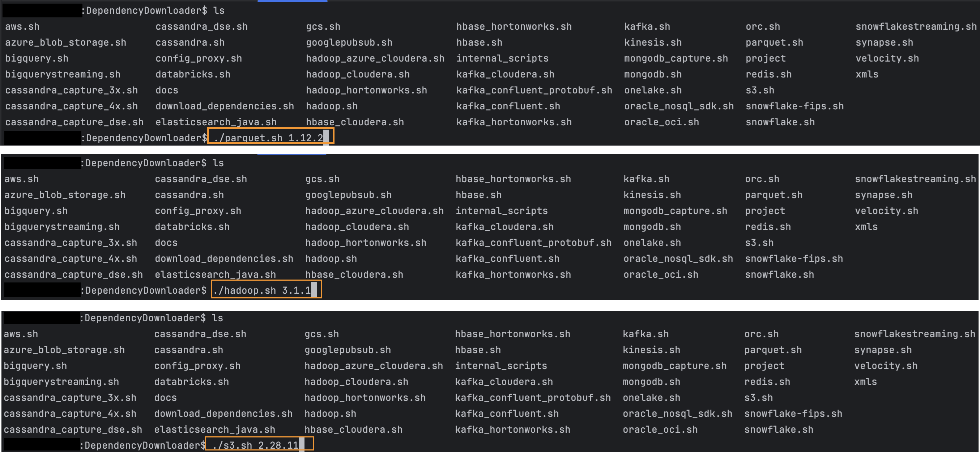Select the highlighted command './hadoop.sh 3.1.1'
The image size is (980, 457).
click(x=265, y=290)
